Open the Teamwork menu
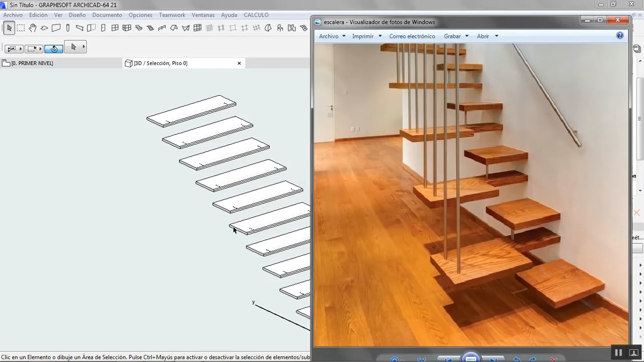The height and width of the screenshot is (362, 644). tap(172, 15)
